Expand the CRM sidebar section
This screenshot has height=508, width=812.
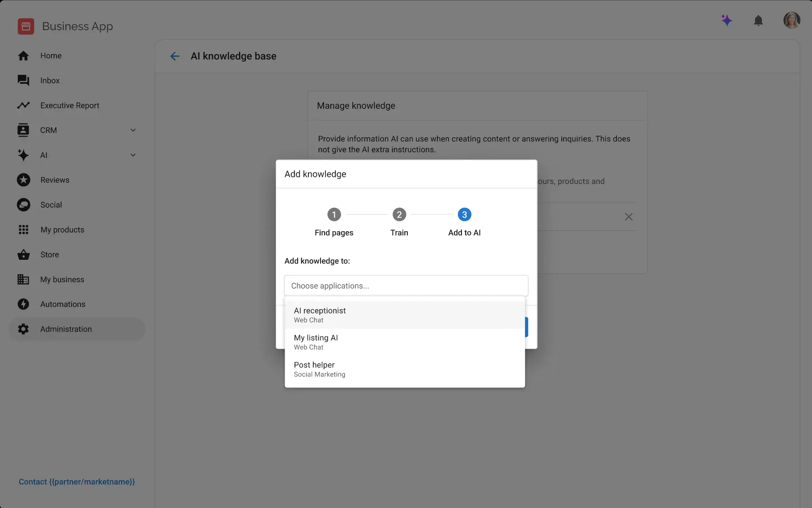coord(133,130)
